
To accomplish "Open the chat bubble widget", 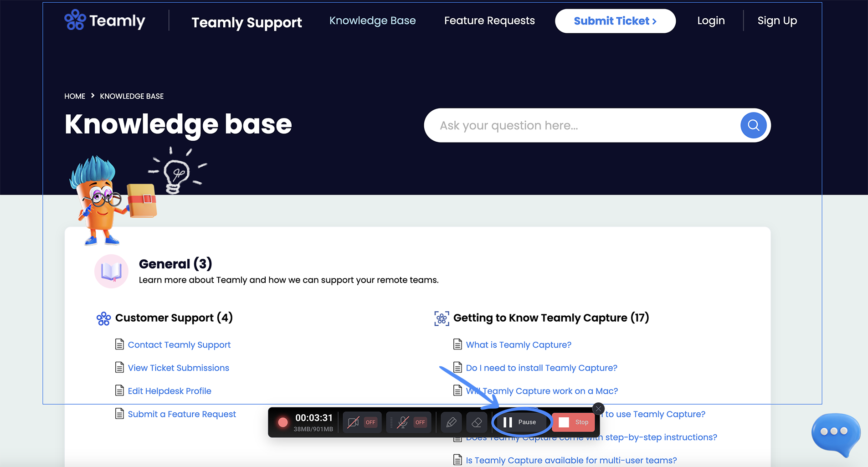I will (x=835, y=432).
